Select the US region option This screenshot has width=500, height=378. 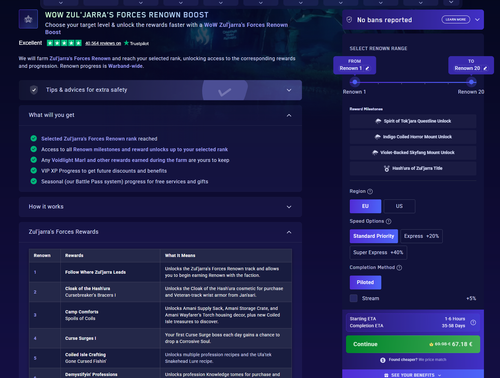pos(399,206)
